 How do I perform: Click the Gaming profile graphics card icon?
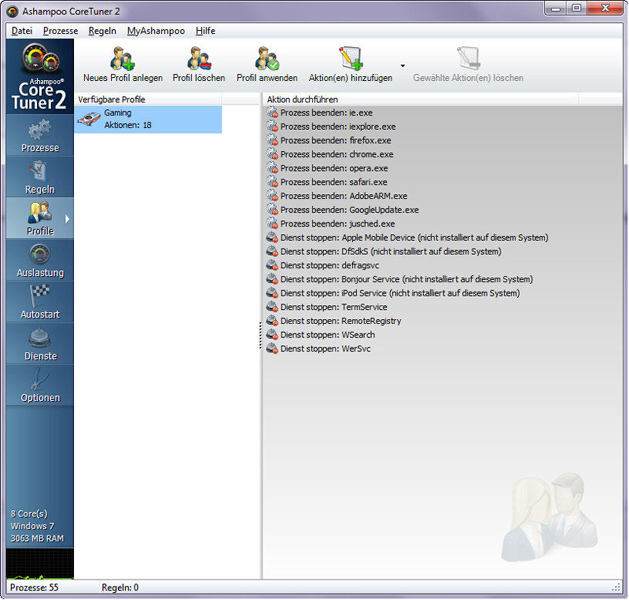click(89, 119)
